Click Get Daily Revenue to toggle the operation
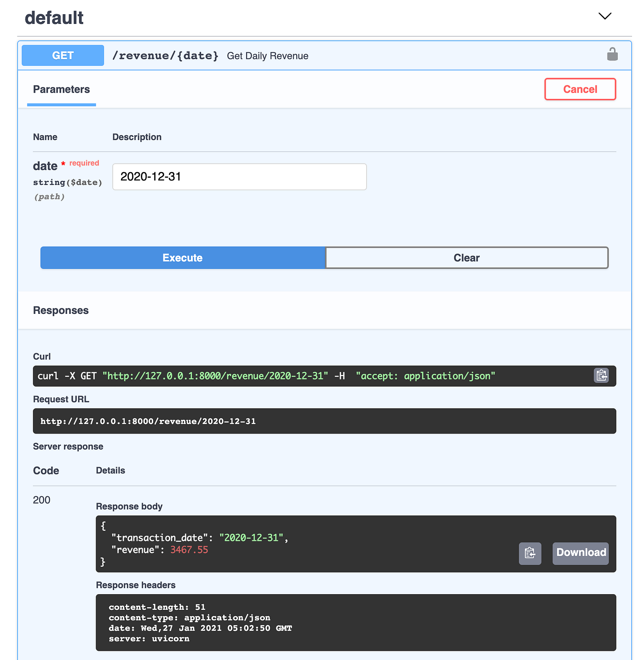Viewport: 644px width, 660px height. pos(267,56)
